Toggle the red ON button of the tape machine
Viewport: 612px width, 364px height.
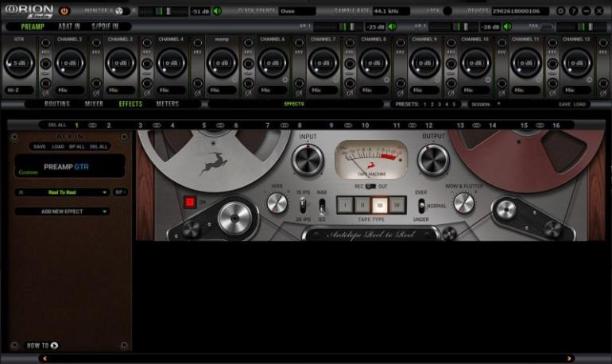click(x=190, y=202)
